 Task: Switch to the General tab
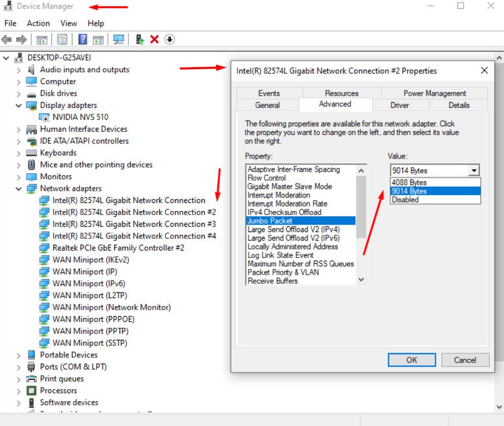[x=268, y=105]
